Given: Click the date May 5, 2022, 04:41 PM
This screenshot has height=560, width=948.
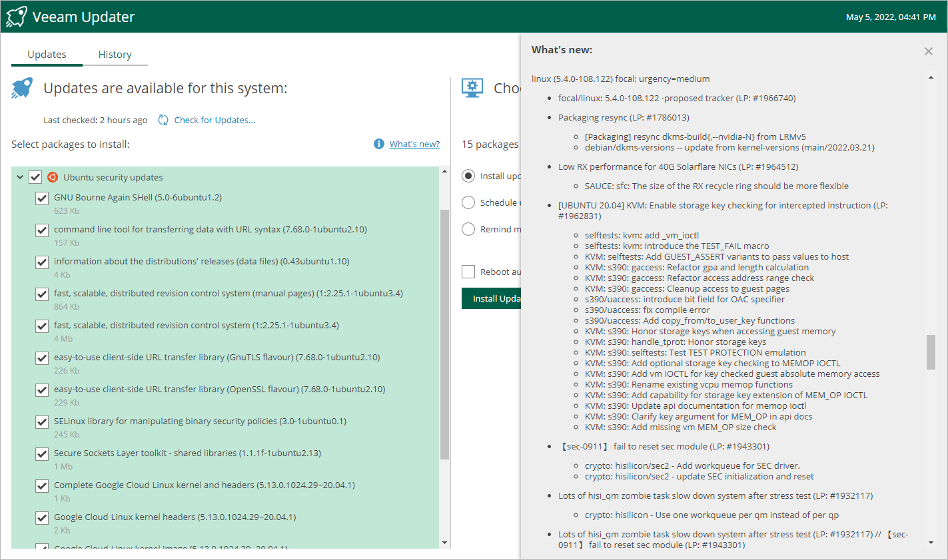Looking at the screenshot, I should point(891,17).
